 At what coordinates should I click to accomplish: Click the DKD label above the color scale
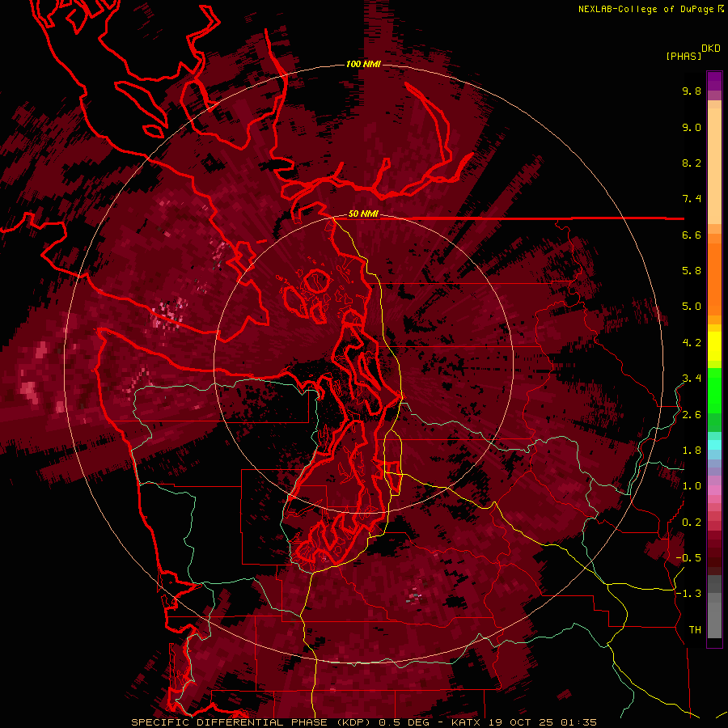(711, 49)
